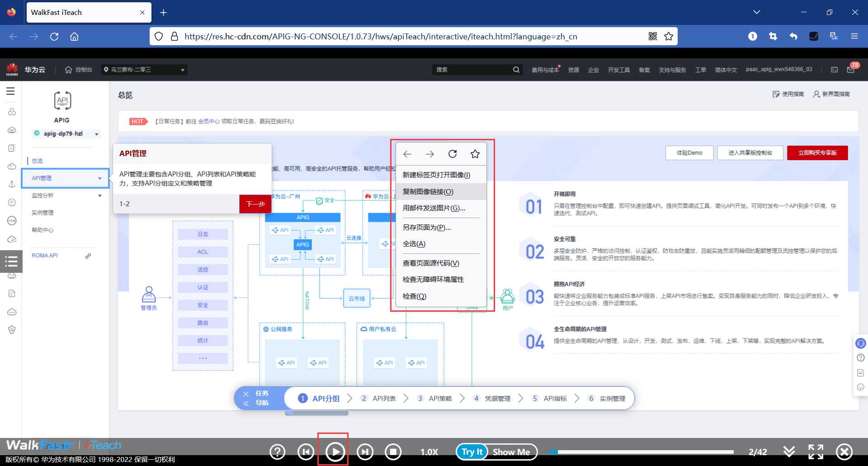Stop the iTeach tutorial playback
This screenshot has height=466, width=868.
[x=393, y=452]
